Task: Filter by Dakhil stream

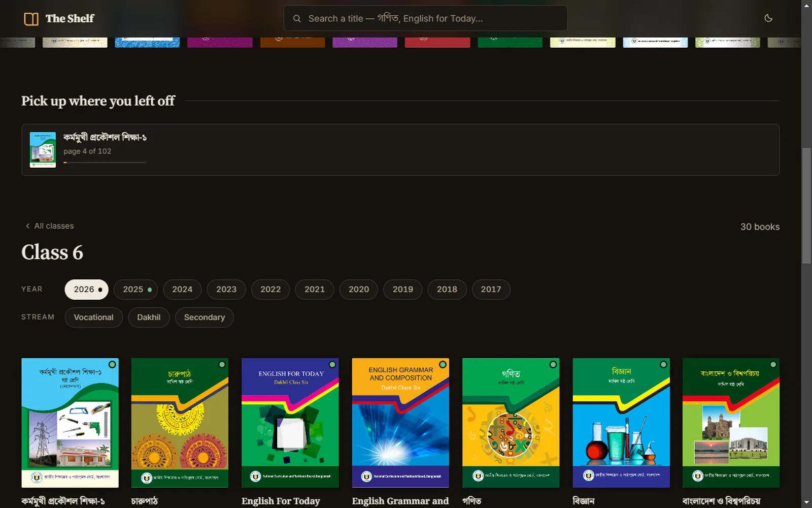Action: coord(149,317)
